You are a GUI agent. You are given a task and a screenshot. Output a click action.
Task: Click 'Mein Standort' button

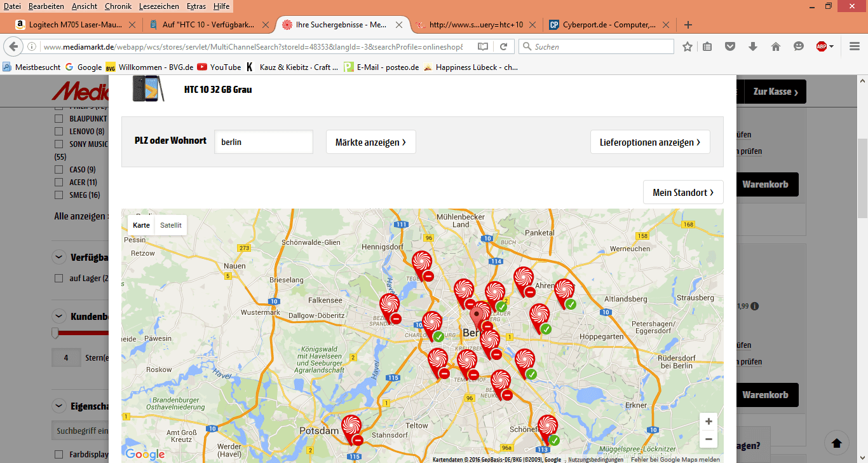click(683, 192)
